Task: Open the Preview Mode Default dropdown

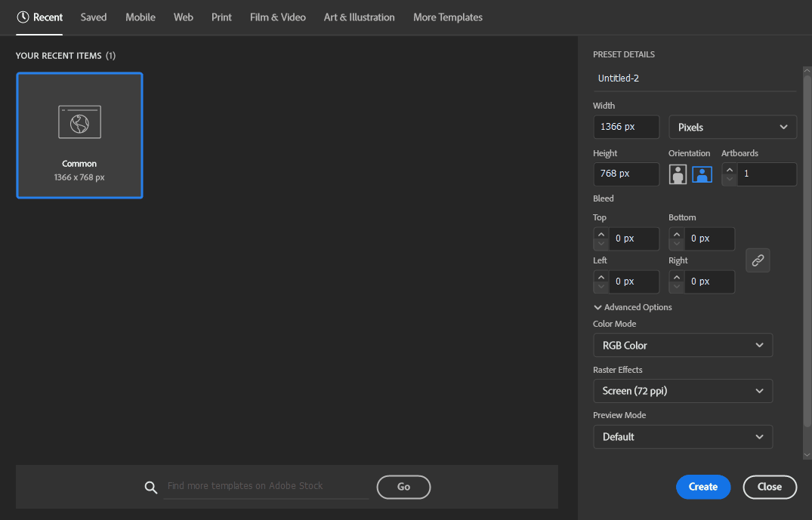Action: coord(682,437)
